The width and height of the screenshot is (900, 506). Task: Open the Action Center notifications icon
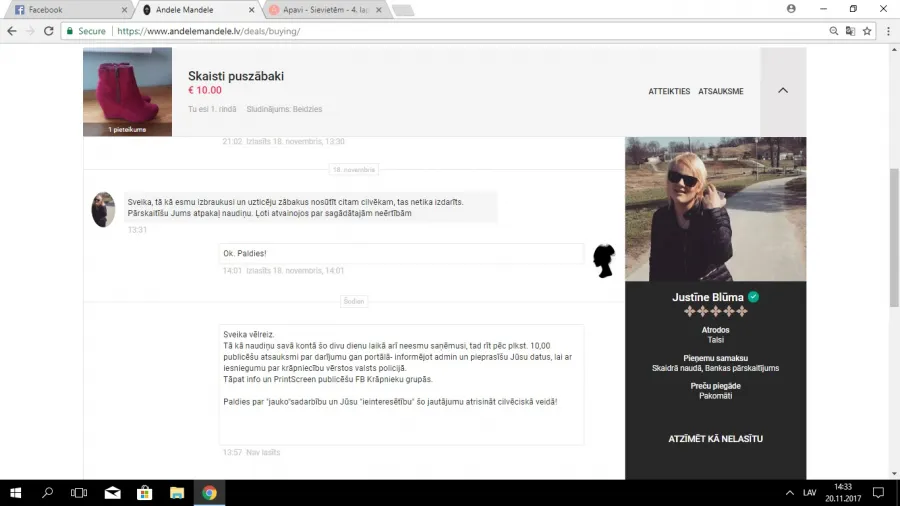click(x=878, y=493)
